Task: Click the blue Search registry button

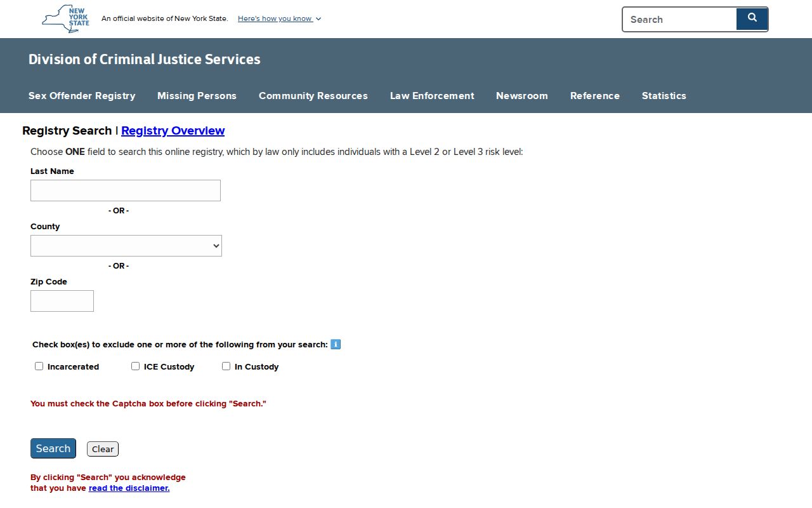Action: [x=53, y=448]
